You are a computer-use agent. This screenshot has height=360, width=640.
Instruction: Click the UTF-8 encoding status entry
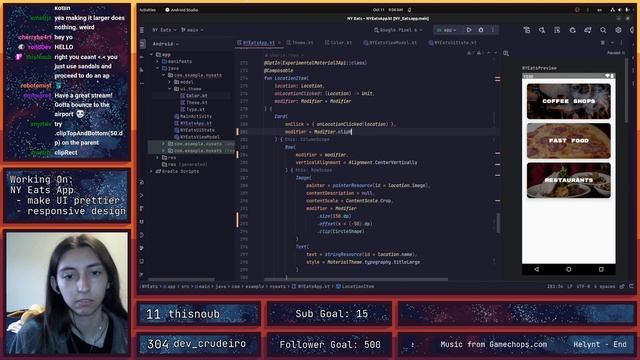[583, 287]
